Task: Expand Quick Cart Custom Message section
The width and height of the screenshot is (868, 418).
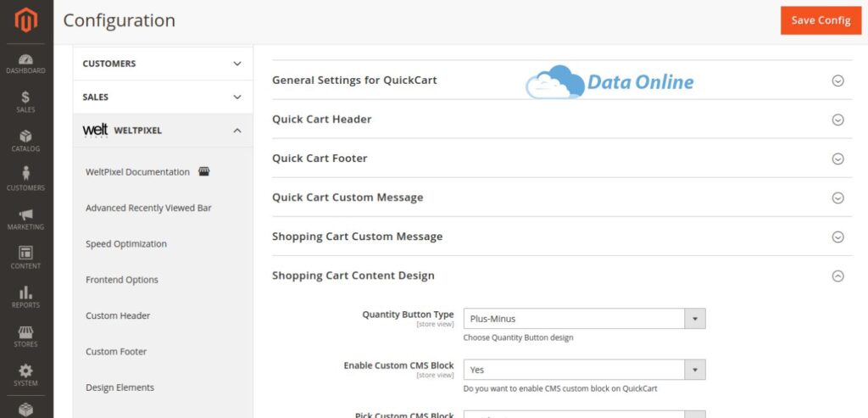Action: tap(562, 198)
